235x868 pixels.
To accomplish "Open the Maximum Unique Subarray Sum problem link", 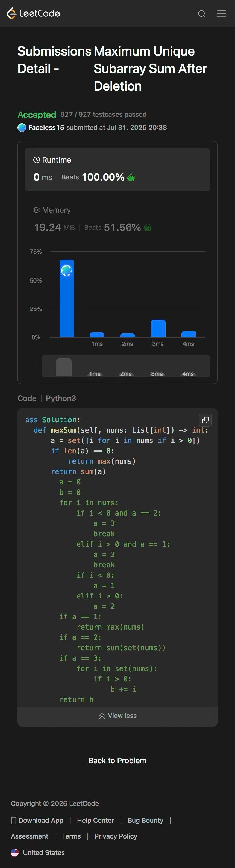I will 150,69.
